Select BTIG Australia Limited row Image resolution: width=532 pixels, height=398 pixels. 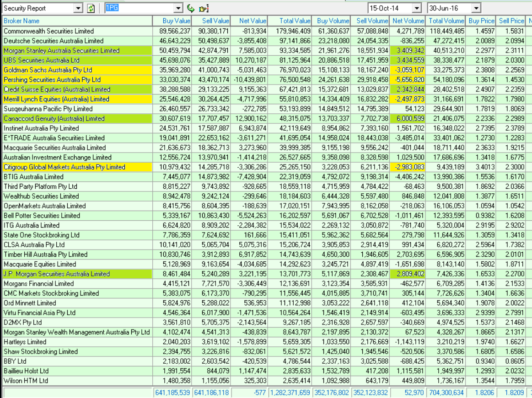(77, 177)
